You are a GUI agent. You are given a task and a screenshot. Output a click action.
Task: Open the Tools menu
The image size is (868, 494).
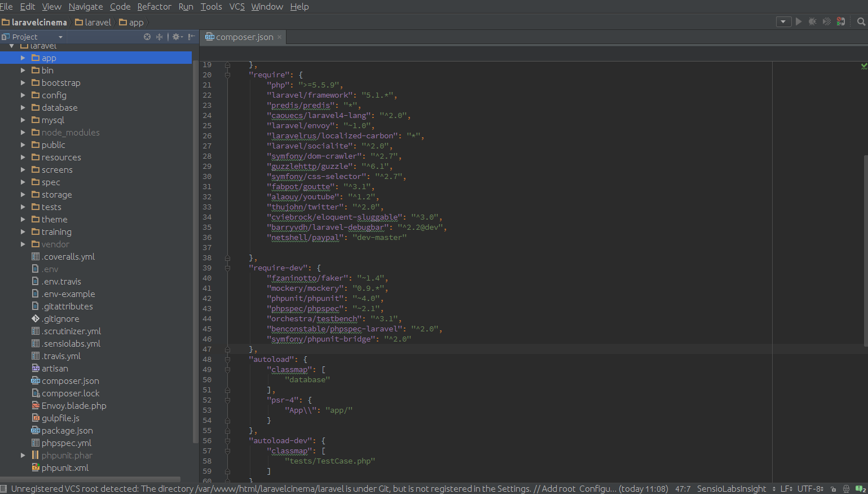tap(211, 6)
